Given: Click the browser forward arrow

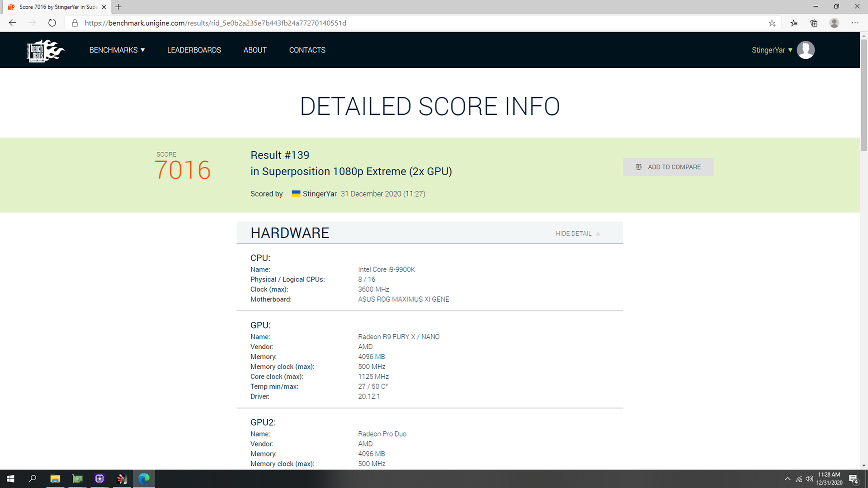Looking at the screenshot, I should 32,23.
